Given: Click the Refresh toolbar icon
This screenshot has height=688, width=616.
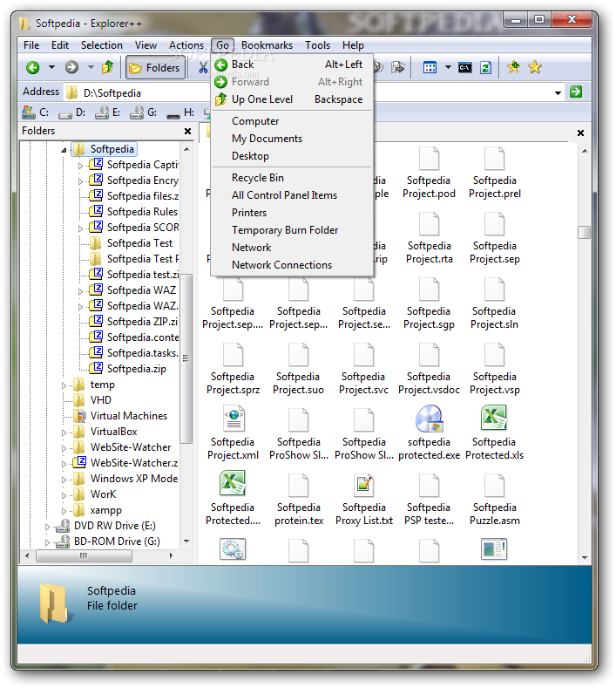Looking at the screenshot, I should (x=485, y=67).
